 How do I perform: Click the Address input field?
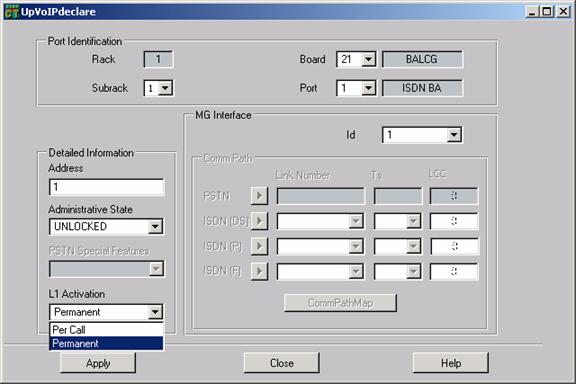(107, 187)
